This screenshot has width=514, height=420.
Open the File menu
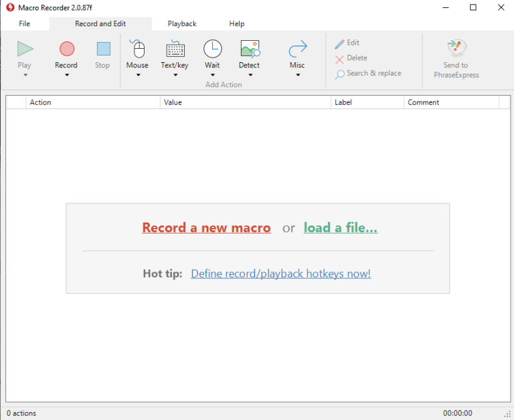(x=25, y=23)
